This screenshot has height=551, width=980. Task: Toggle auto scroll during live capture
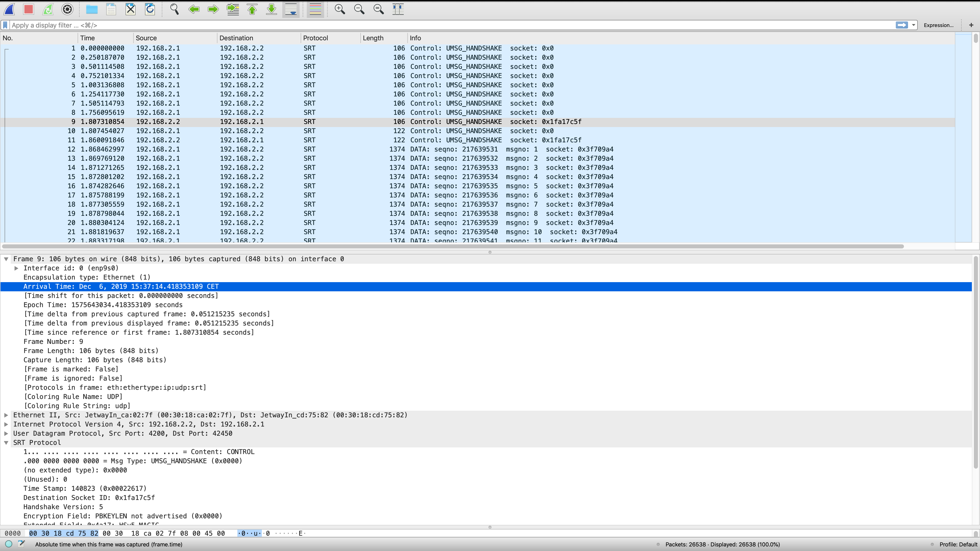point(291,9)
